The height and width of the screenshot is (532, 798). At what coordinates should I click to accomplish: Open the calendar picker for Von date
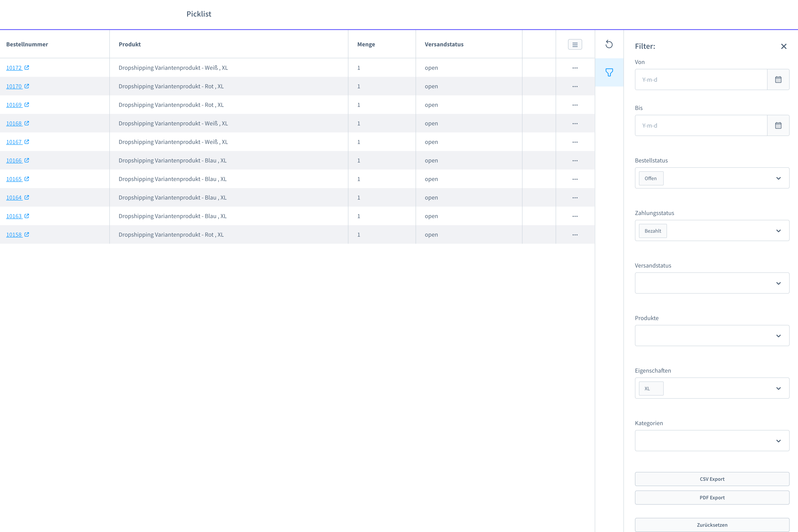point(778,80)
